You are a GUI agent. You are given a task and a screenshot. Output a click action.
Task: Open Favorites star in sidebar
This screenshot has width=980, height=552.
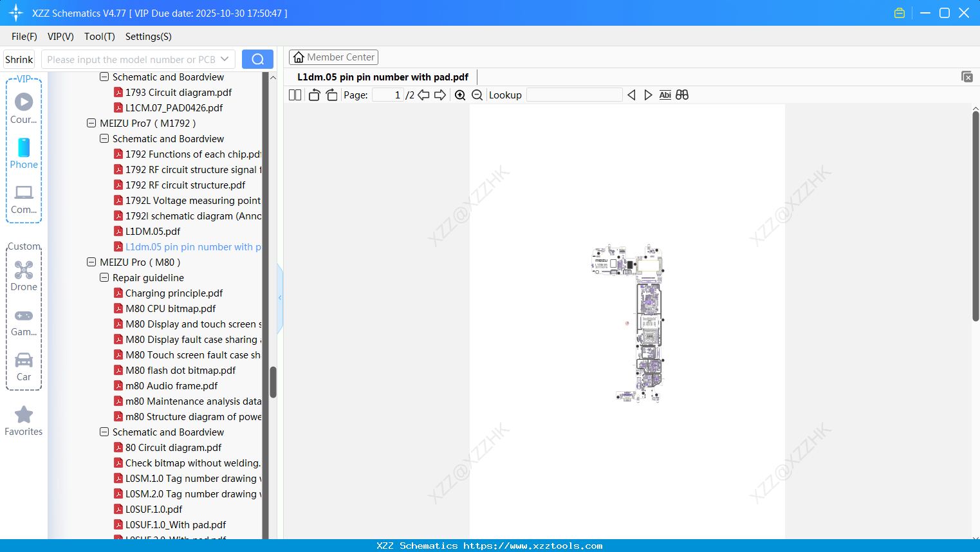click(x=24, y=421)
